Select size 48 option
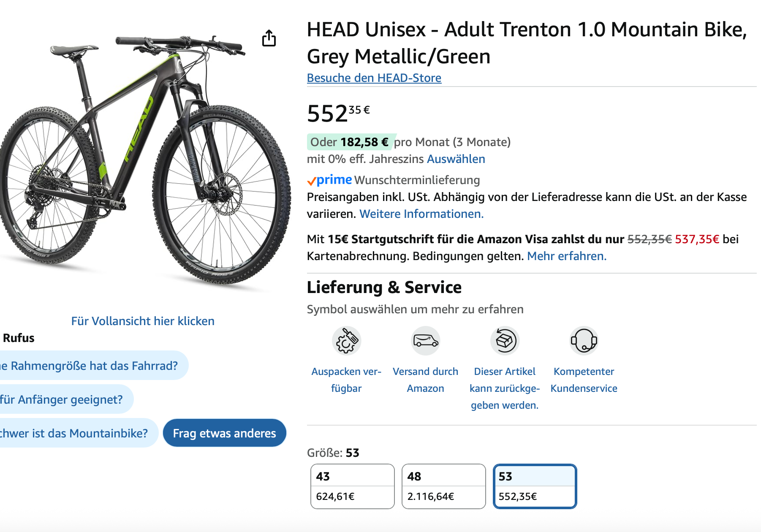This screenshot has height=532, width=761. click(443, 486)
